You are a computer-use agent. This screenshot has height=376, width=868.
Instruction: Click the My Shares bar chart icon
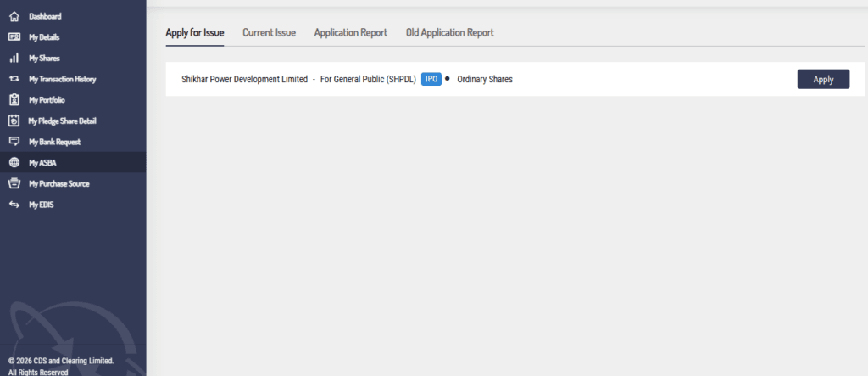point(14,59)
